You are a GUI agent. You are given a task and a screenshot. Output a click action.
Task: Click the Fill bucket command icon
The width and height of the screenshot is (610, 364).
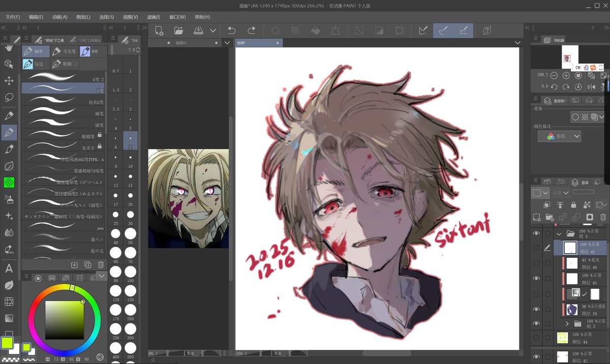pyautogui.click(x=315, y=31)
